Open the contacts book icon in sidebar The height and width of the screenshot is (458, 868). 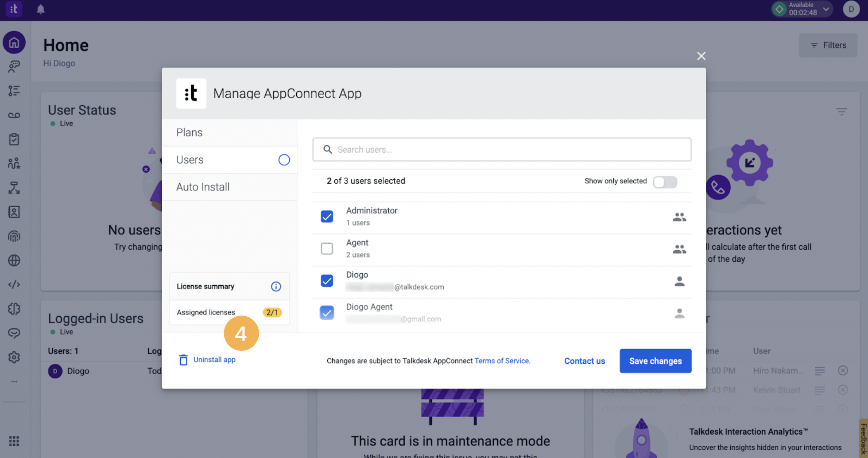tap(14, 212)
